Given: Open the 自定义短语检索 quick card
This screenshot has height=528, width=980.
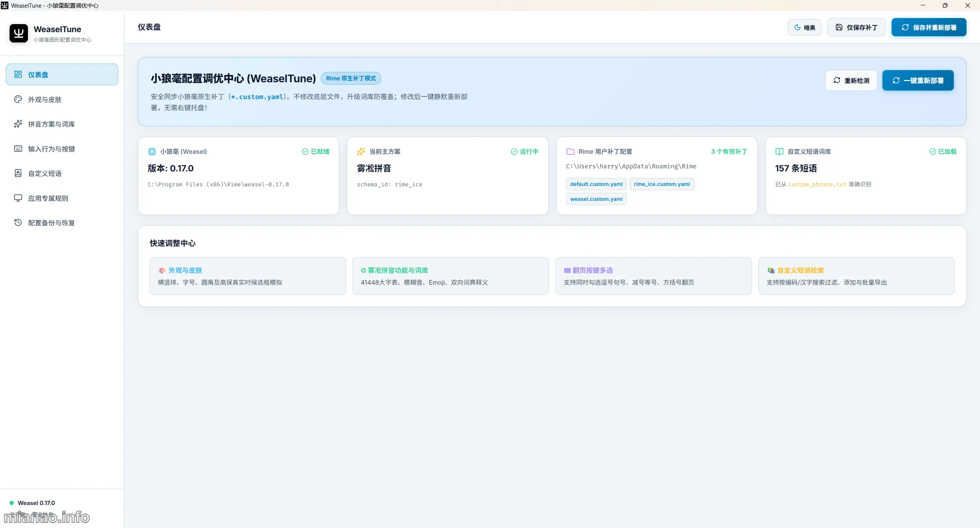Looking at the screenshot, I should pyautogui.click(x=856, y=276).
